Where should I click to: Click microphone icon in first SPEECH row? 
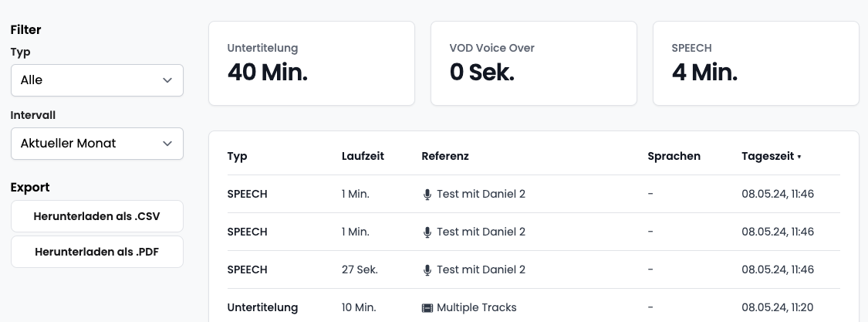click(427, 195)
